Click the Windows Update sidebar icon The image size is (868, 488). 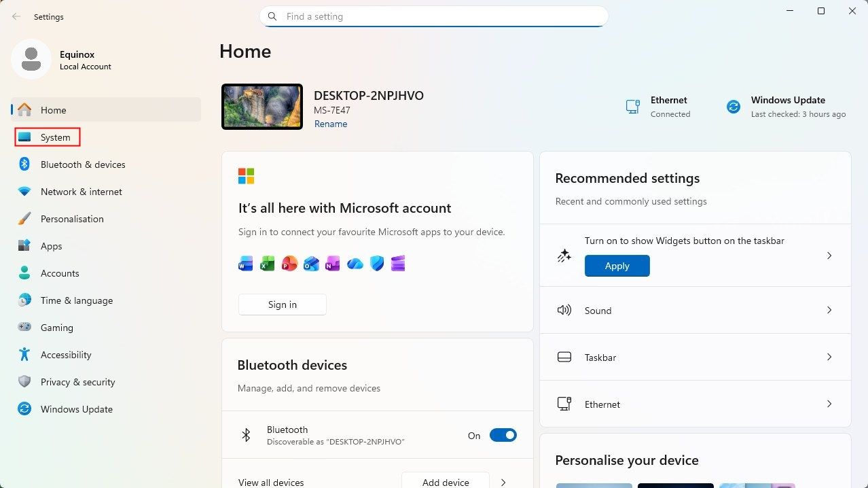tap(24, 409)
